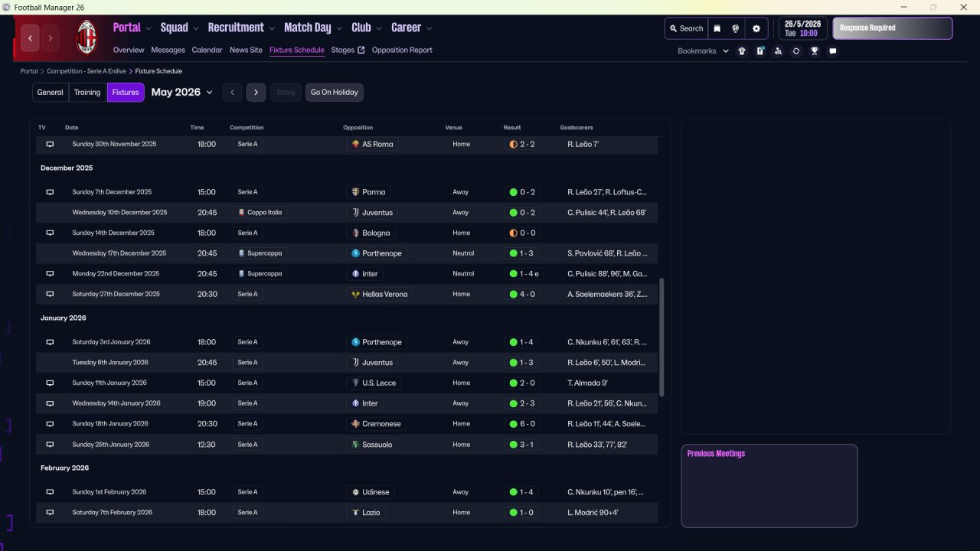The height and width of the screenshot is (551, 980).
Task: Click the Coppa Italia competition tag
Action: 260,213
